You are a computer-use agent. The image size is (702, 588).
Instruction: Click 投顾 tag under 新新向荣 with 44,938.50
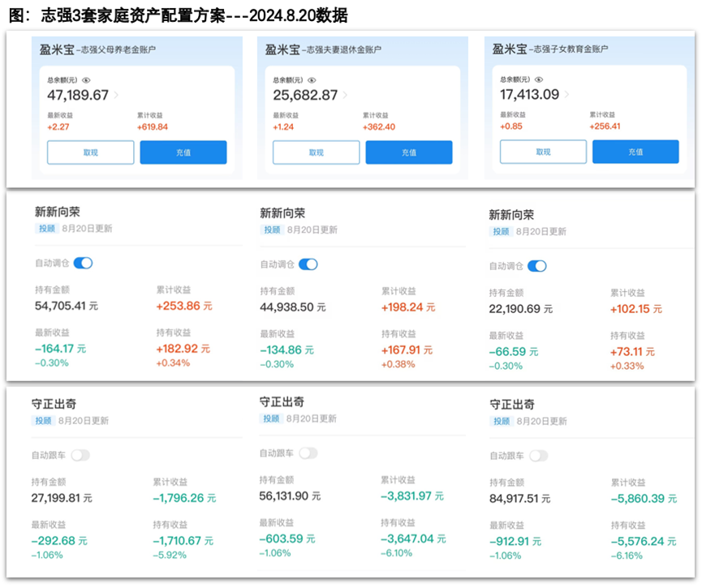(272, 230)
